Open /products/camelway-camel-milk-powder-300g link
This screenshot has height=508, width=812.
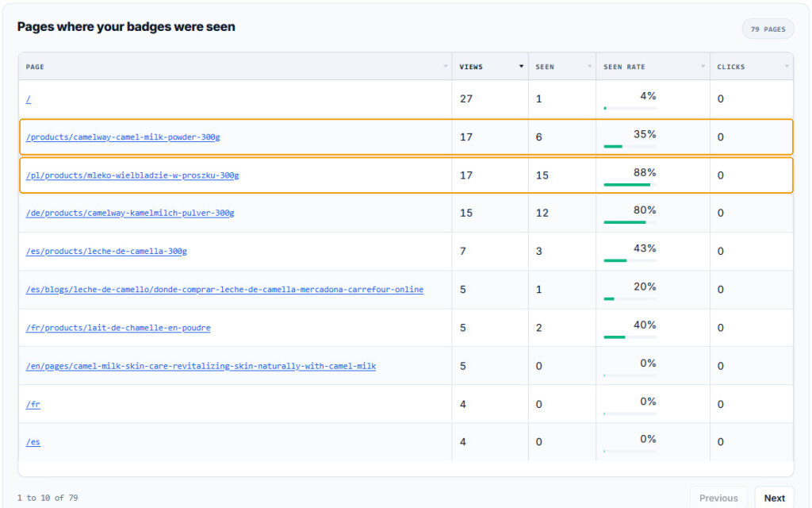[123, 137]
